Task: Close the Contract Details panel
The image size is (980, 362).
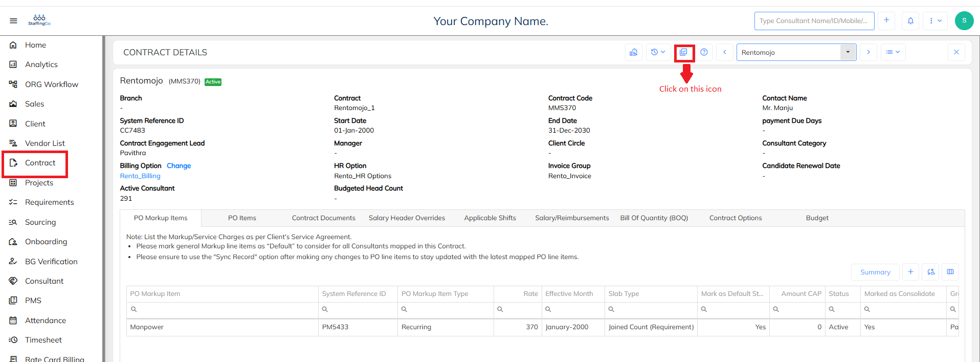Action: (956, 52)
